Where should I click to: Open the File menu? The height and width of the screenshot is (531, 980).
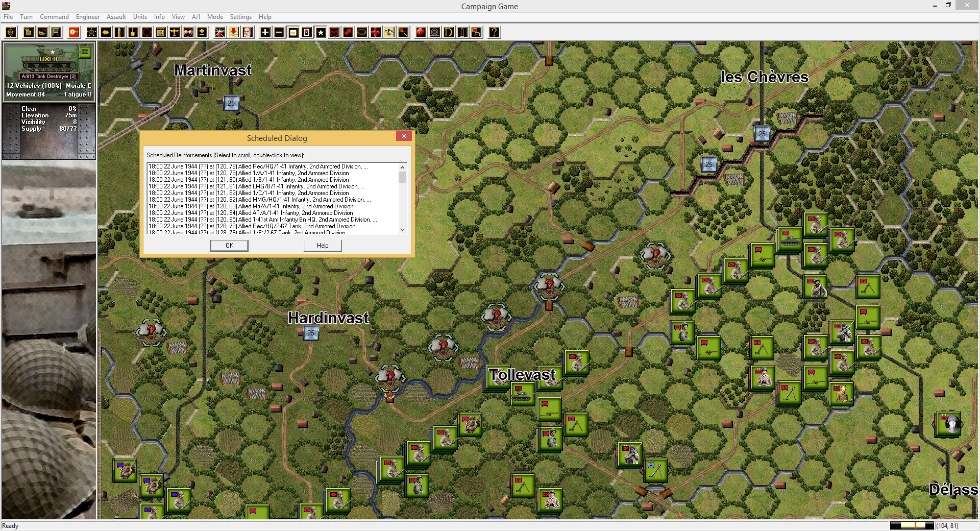[x=8, y=17]
